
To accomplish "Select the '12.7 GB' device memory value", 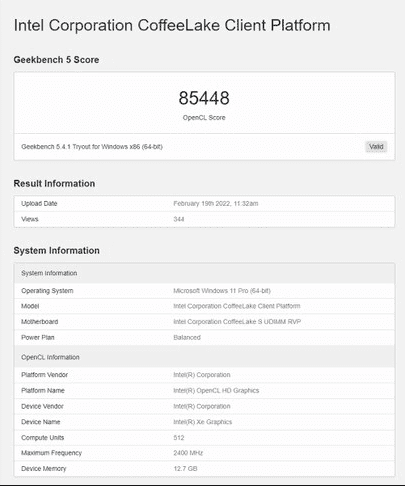I will tap(185, 468).
